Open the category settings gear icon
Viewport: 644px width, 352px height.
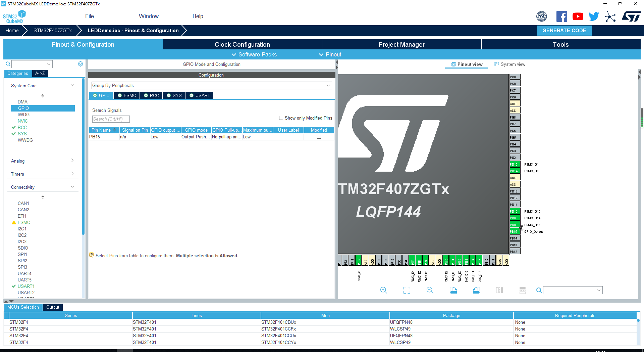click(x=80, y=64)
